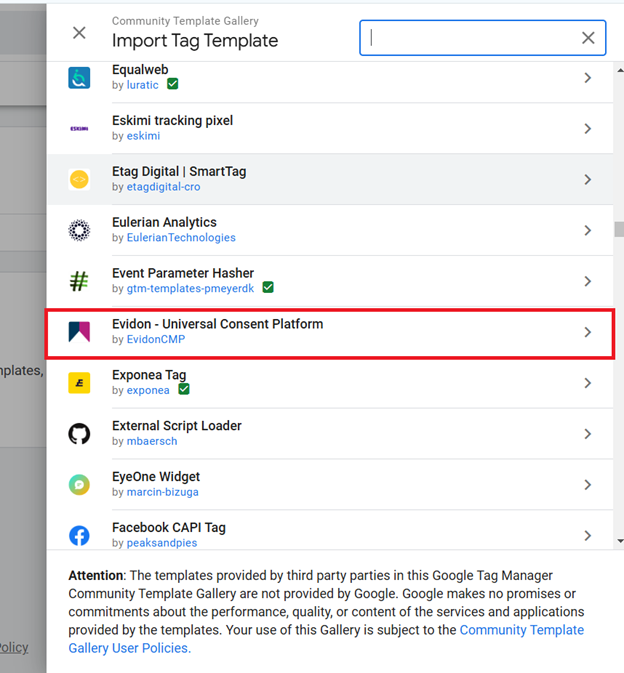Image resolution: width=624 pixels, height=673 pixels.
Task: Visit the exponea author link
Action: (x=148, y=390)
